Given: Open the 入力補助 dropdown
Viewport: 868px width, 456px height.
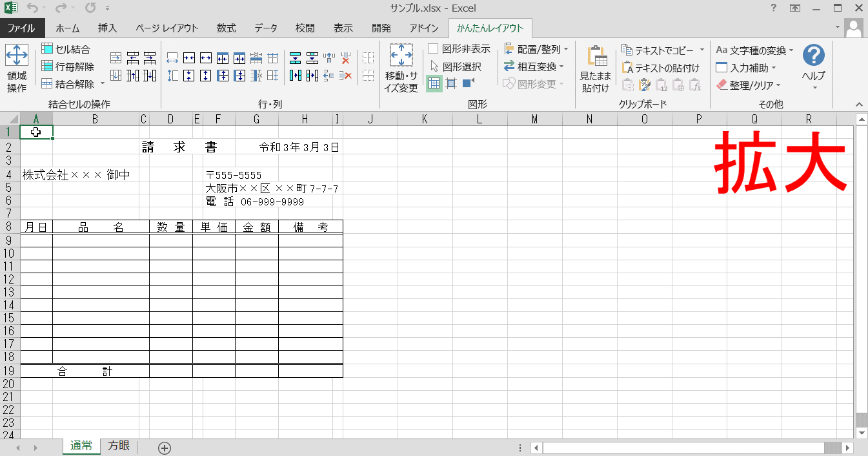Looking at the screenshot, I should pos(746,67).
